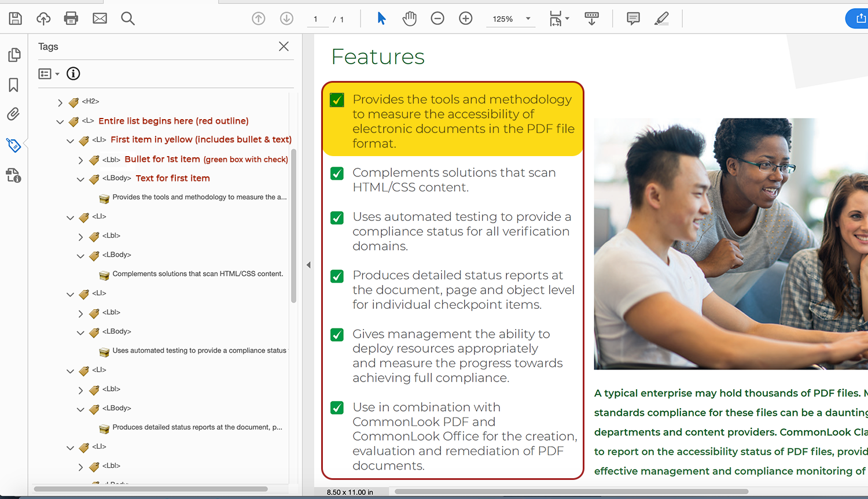
Task: Open the Tags sidebar panel
Action: (14, 145)
